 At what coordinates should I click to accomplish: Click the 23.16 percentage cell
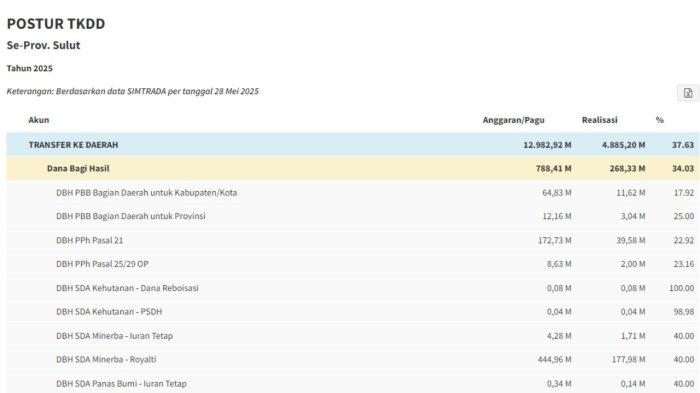[684, 264]
